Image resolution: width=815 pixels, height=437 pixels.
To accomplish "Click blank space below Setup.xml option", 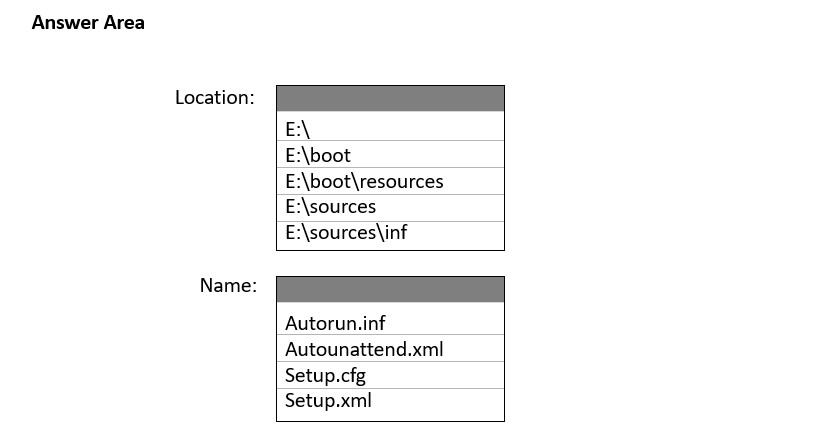I will (x=390, y=416).
